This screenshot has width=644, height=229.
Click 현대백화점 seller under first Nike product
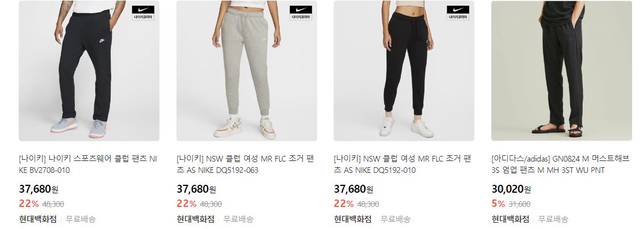(x=38, y=219)
